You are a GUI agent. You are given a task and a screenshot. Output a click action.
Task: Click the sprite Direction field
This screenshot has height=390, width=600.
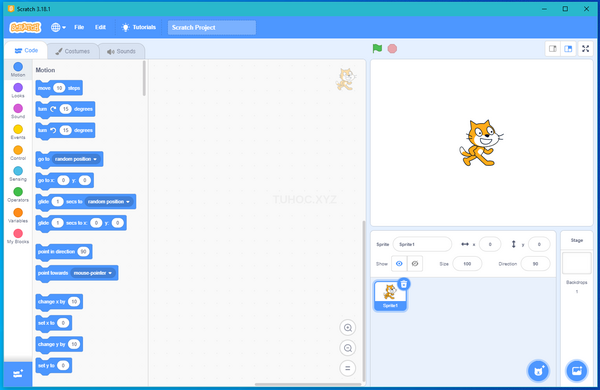tap(535, 264)
